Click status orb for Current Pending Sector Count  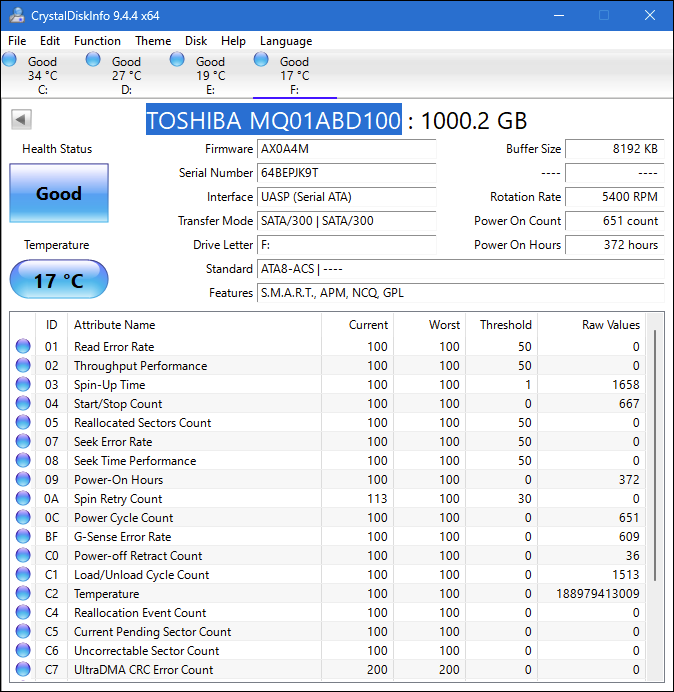coord(23,631)
